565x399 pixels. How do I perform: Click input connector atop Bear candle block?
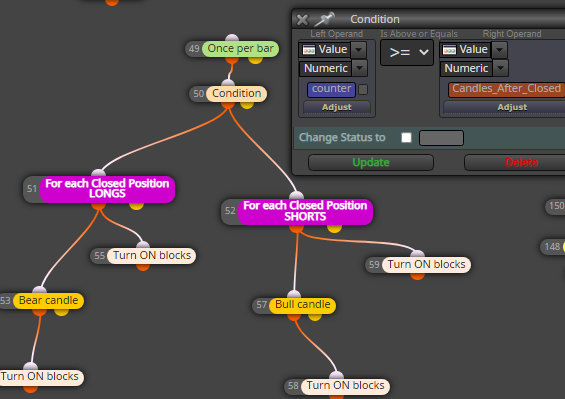point(39,289)
